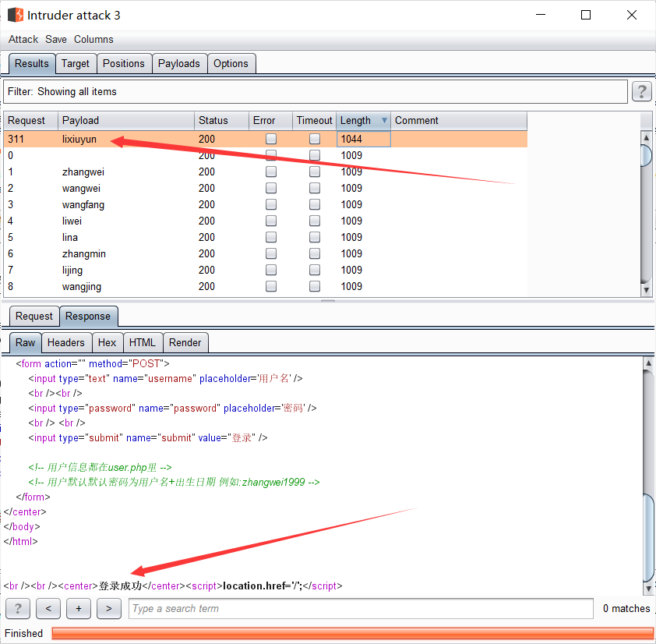Select the Response tab
Image resolution: width=656 pixels, height=644 pixels.
tap(88, 316)
